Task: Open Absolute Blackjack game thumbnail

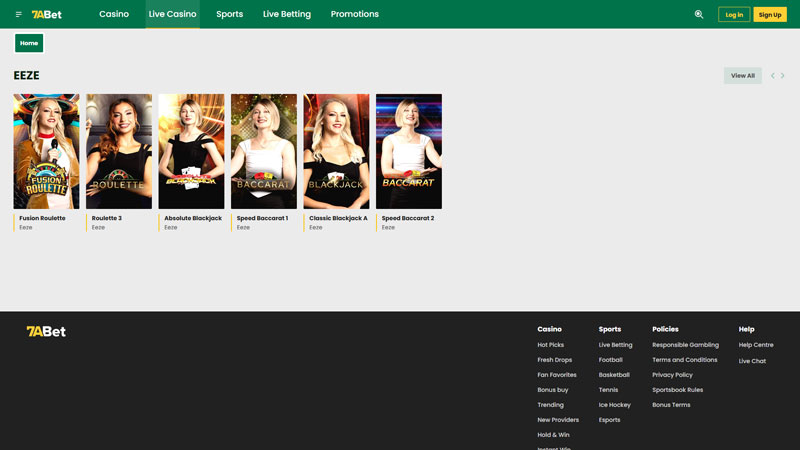Action: pos(191,151)
